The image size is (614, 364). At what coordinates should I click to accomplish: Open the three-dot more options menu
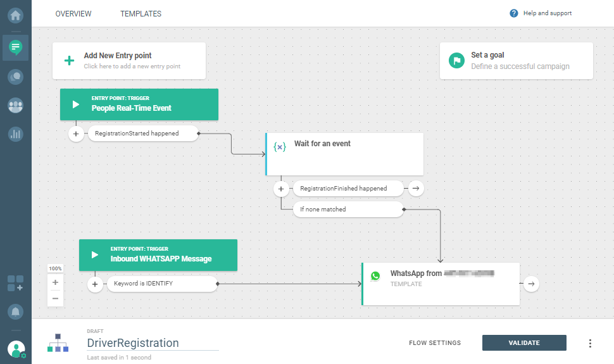[590, 343]
